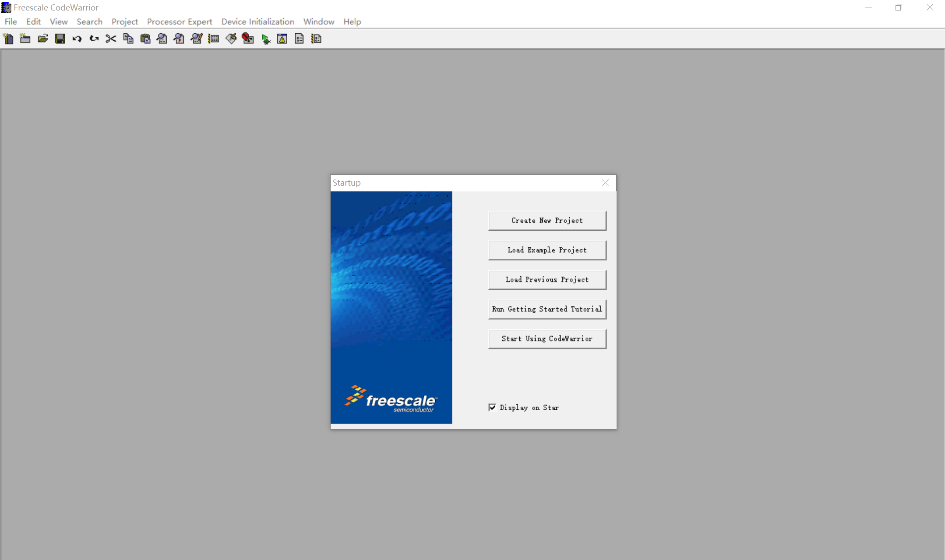Viewport: 945px width, 560px height.
Task: Click the Load Example Project button
Action: (547, 250)
